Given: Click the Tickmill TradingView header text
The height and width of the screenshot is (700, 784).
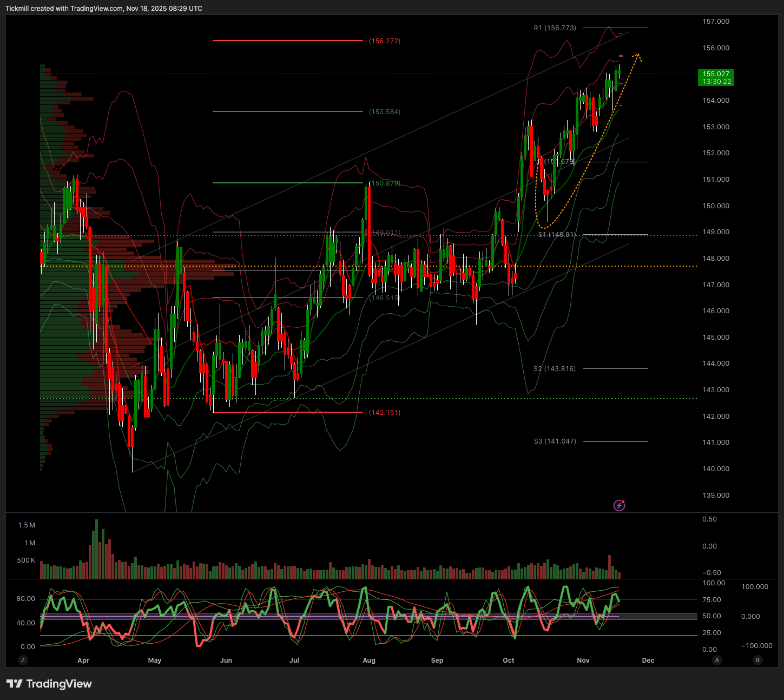Looking at the screenshot, I should pyautogui.click(x=104, y=9).
